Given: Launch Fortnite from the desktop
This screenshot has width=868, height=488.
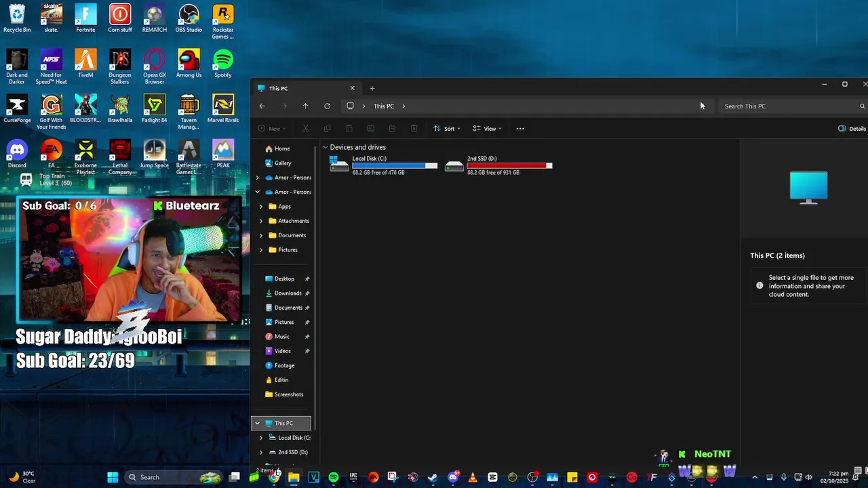Looking at the screenshot, I should [x=85, y=18].
